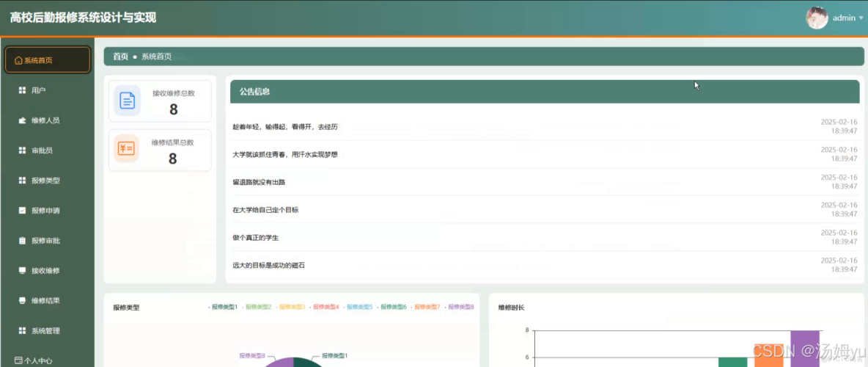Open the 系统首页 sidebar item
Viewport: 868px width, 367px height.
pyautogui.click(x=47, y=60)
